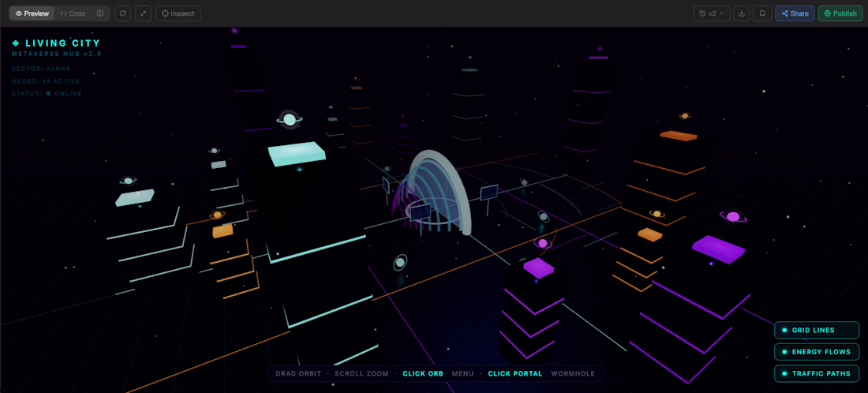Click the 'SCROLL ZOOM' hint text
Image resolution: width=868 pixels, height=393 pixels.
pyautogui.click(x=361, y=373)
